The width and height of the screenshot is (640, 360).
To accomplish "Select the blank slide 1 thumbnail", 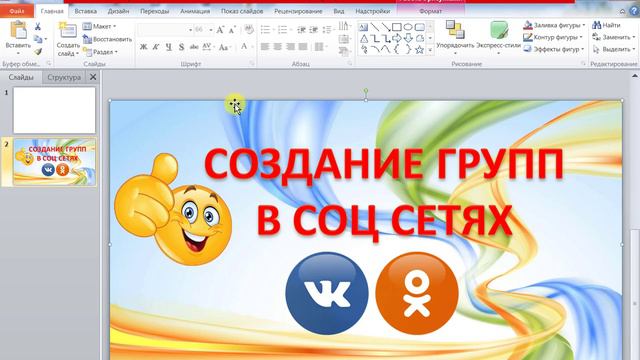I will tap(54, 110).
